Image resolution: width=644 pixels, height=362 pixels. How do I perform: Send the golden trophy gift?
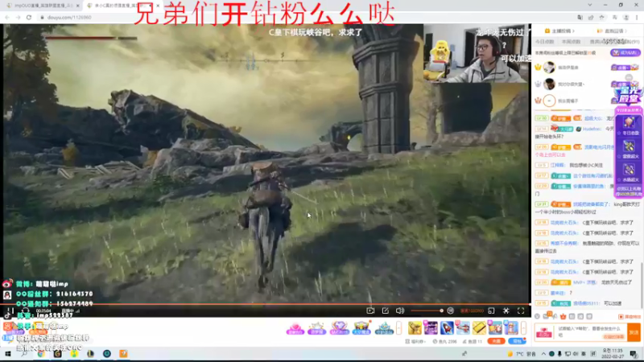click(415, 328)
